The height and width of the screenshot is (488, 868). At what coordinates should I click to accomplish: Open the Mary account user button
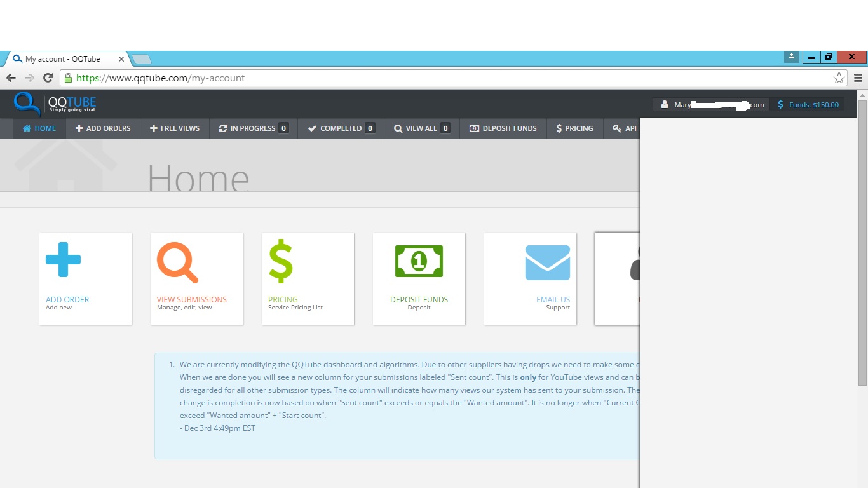tap(711, 105)
